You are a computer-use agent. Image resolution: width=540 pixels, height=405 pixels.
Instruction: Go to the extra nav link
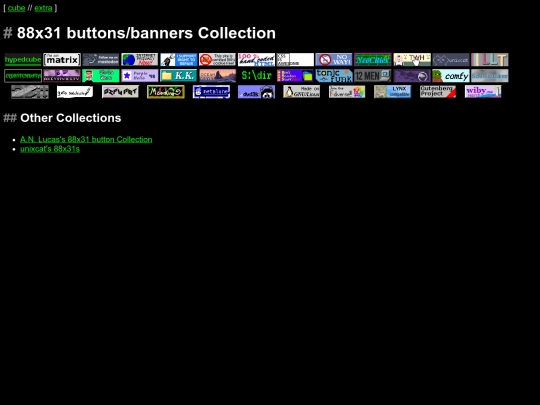coord(43,8)
